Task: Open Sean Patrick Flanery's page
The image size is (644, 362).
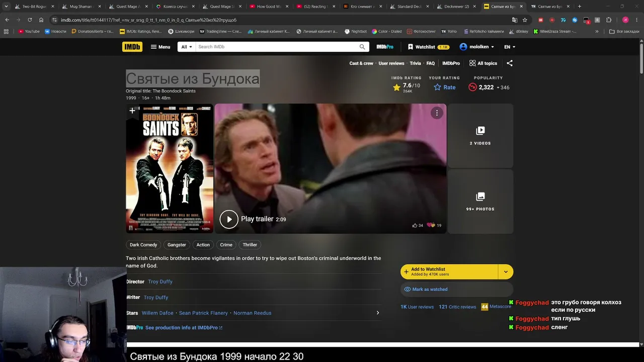Action: [x=203, y=313]
